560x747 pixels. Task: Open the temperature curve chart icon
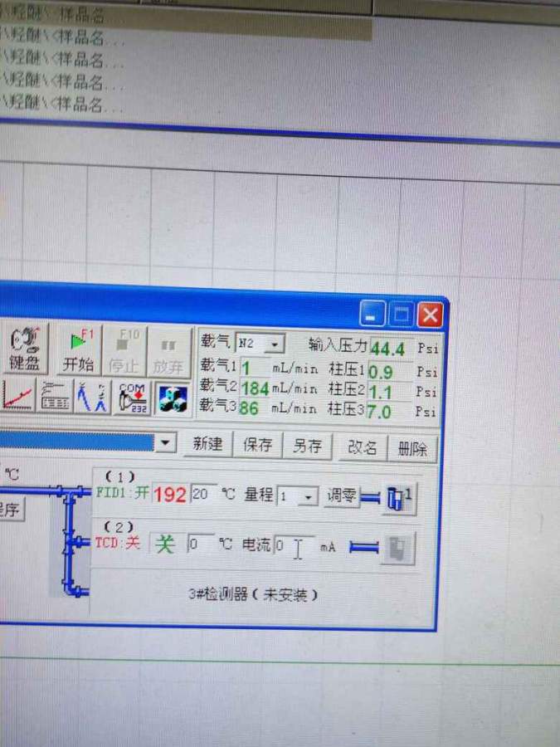pyautogui.click(x=17, y=395)
